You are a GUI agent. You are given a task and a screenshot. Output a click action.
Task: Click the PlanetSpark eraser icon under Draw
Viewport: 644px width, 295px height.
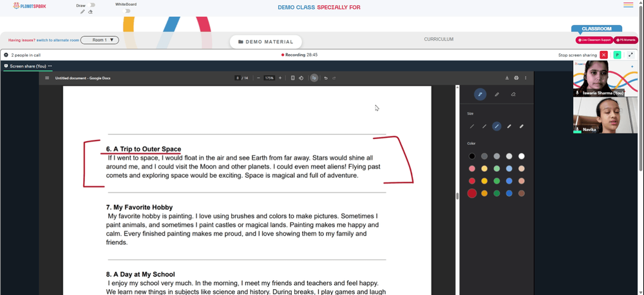90,12
